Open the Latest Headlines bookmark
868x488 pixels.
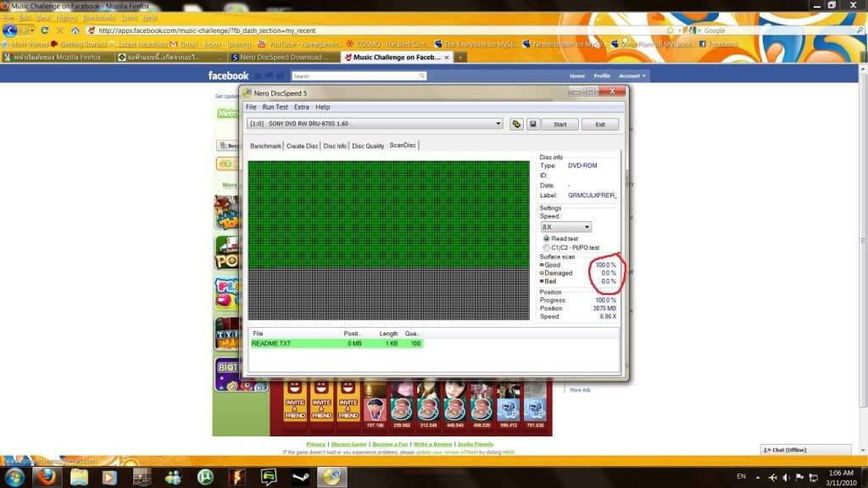click(x=138, y=44)
